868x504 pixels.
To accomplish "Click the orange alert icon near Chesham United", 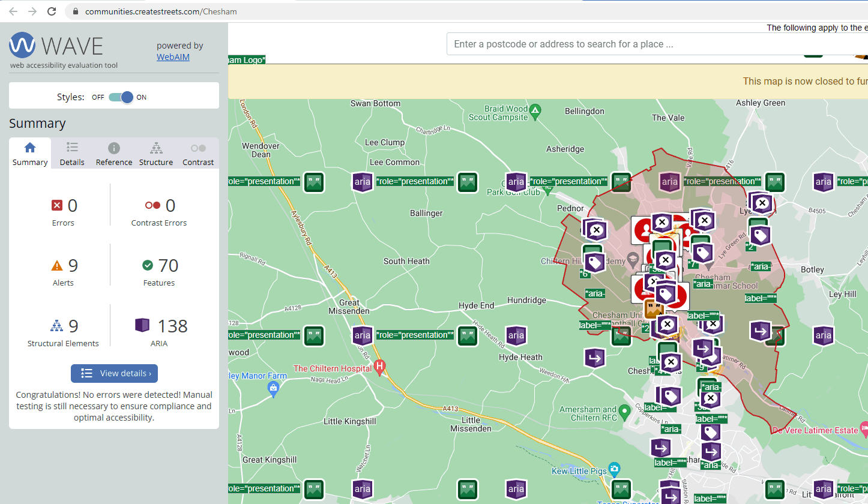I will [654, 309].
